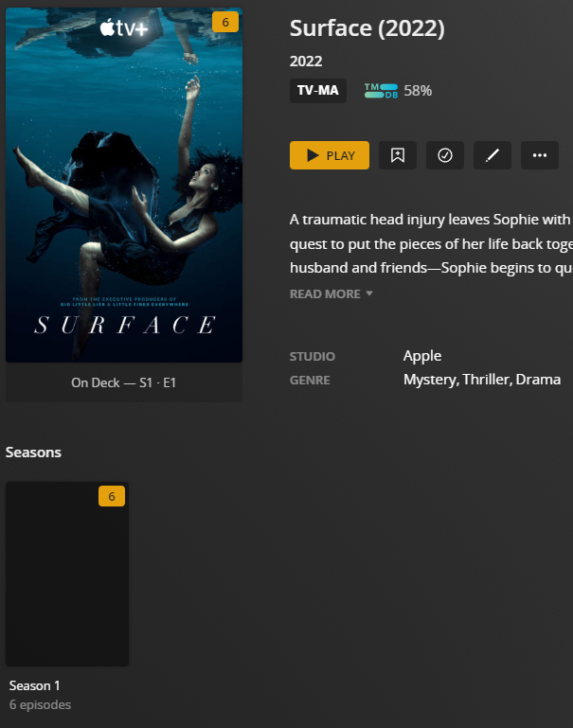Select the Drama genre link

point(538,380)
